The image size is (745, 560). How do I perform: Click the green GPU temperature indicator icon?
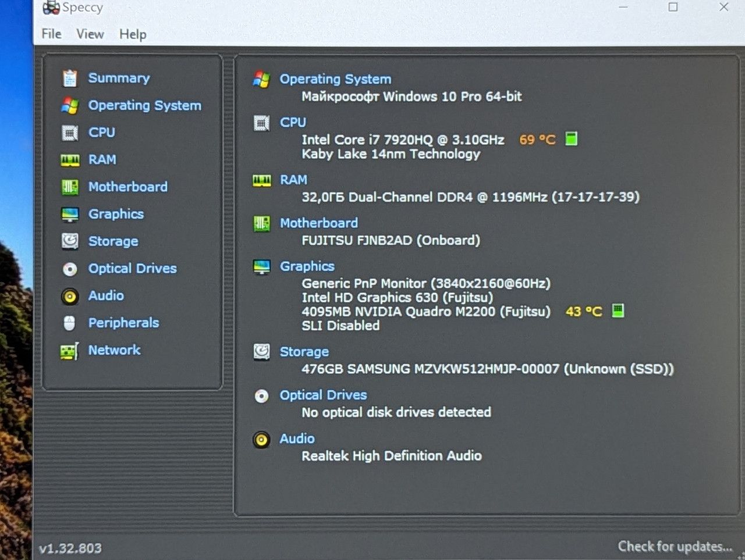pos(618,311)
